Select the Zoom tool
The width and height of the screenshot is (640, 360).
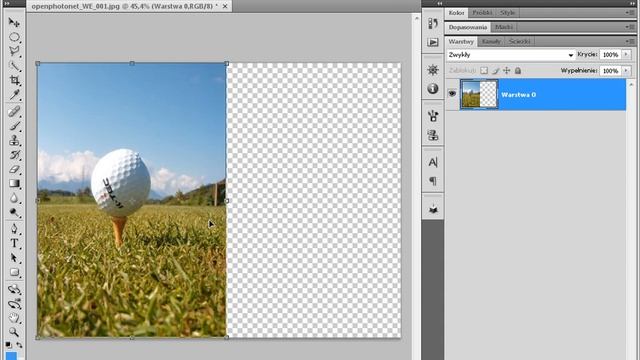(x=14, y=332)
